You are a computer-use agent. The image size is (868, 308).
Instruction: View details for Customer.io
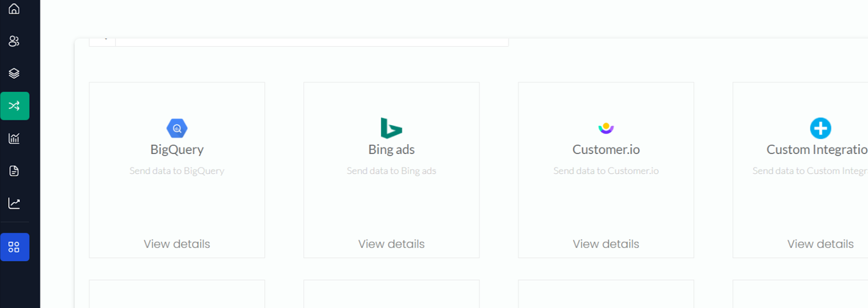click(x=606, y=244)
